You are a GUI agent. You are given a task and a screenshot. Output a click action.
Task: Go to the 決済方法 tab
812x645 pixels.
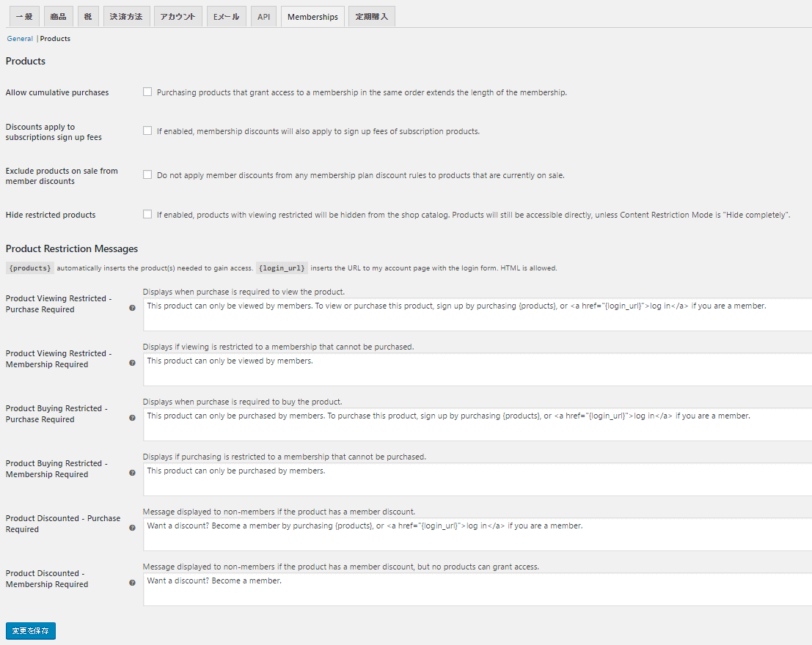(x=126, y=17)
